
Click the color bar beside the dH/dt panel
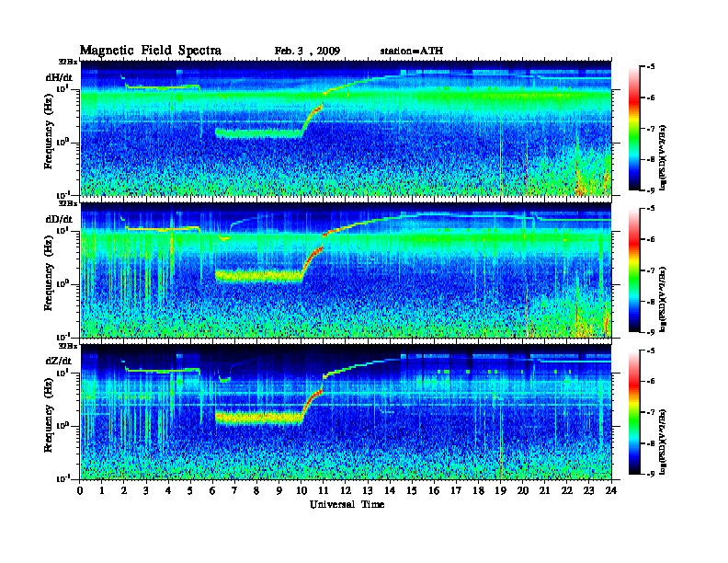tap(634, 129)
